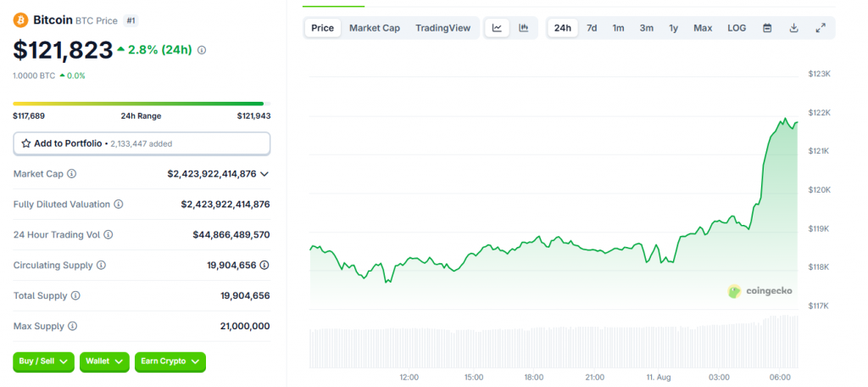Click the 18:00 x-axis label

pyautogui.click(x=534, y=378)
